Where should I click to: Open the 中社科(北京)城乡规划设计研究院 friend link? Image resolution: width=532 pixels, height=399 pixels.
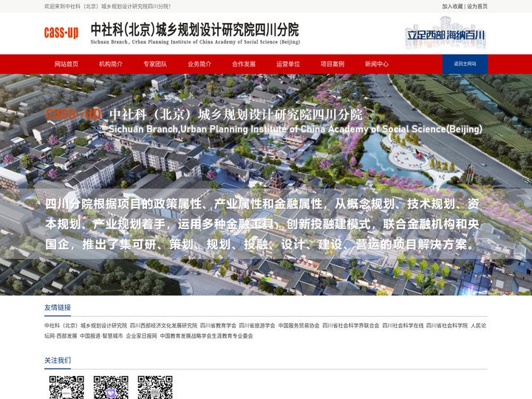(86, 325)
